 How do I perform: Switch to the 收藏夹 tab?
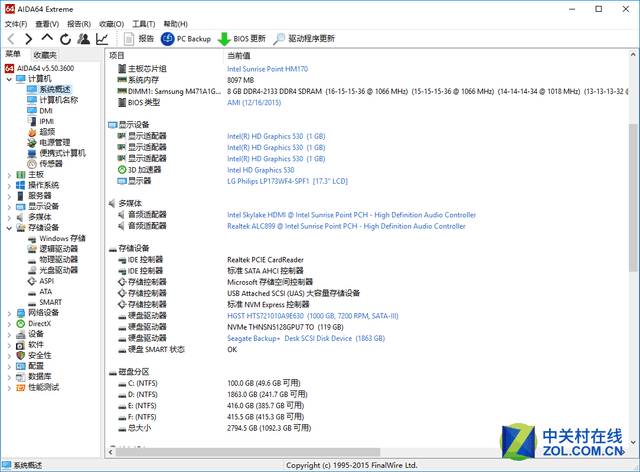click(x=45, y=55)
